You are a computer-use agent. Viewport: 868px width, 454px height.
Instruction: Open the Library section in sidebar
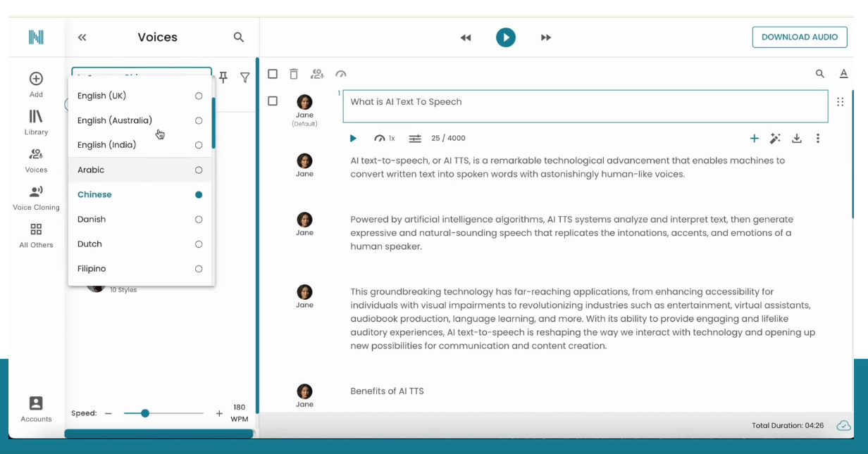point(36,117)
